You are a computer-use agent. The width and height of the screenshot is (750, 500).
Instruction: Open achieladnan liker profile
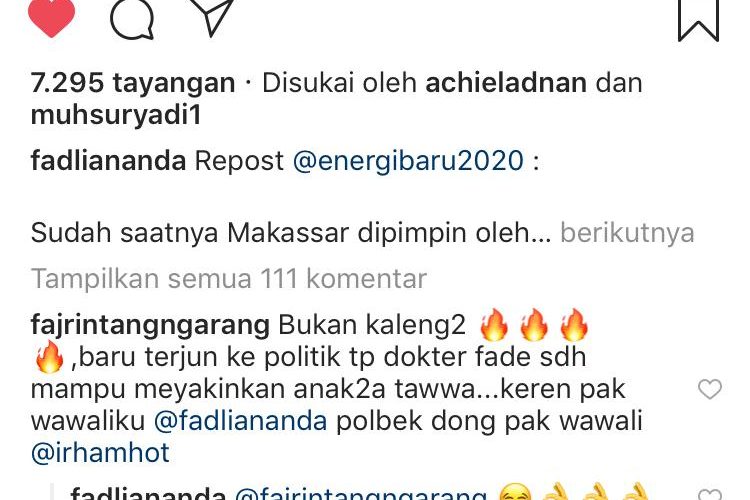(x=506, y=83)
